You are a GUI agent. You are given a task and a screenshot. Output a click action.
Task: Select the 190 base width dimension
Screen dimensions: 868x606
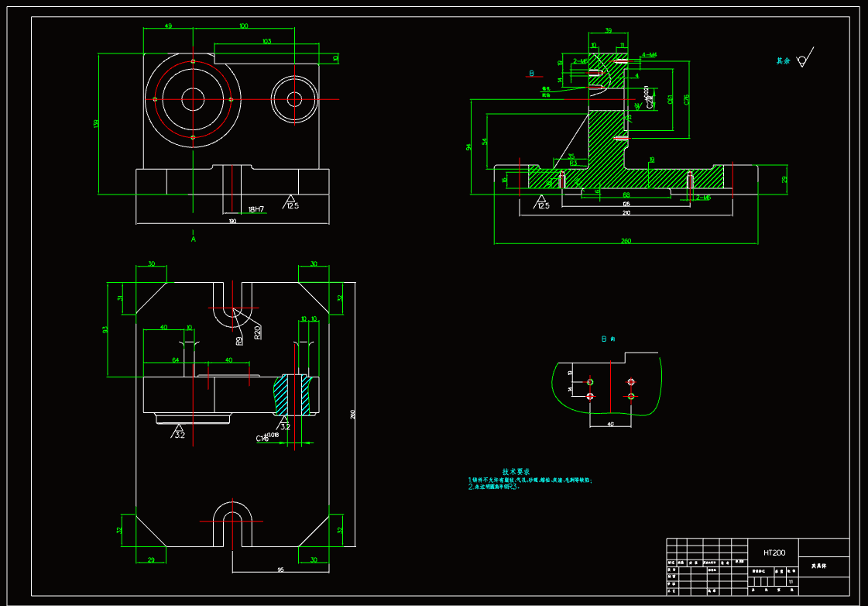(232, 221)
